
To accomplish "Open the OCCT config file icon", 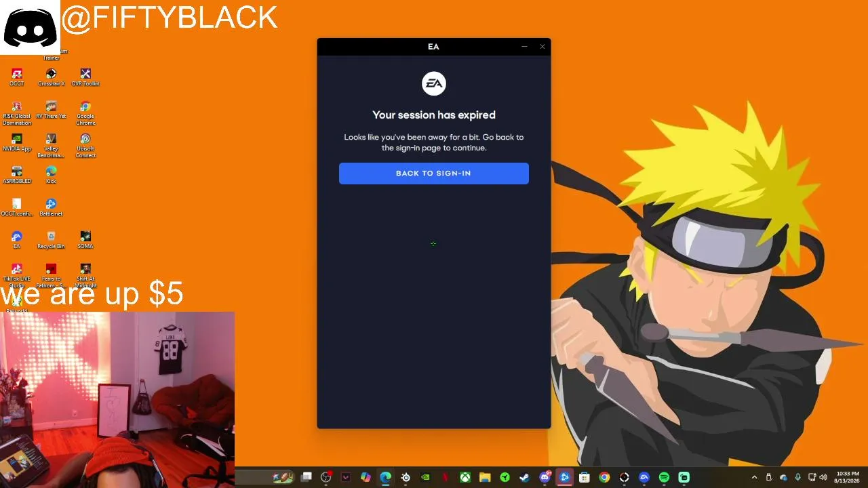I will pyautogui.click(x=17, y=207).
